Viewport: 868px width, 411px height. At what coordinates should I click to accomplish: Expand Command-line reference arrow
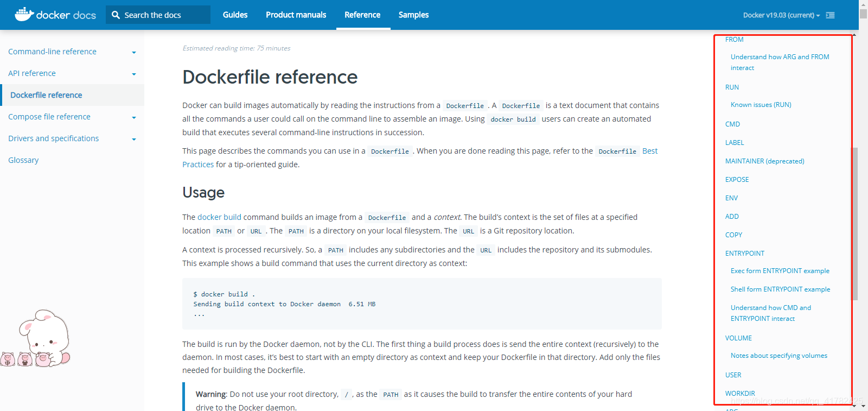tap(134, 53)
